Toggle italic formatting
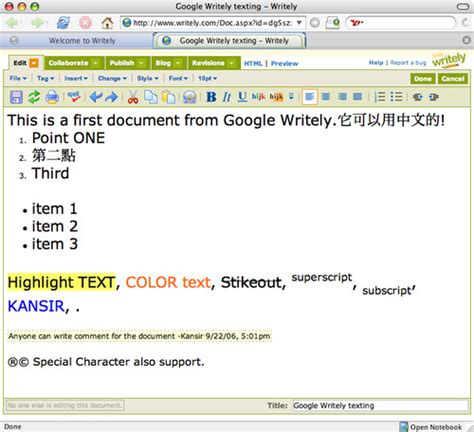 coord(227,97)
